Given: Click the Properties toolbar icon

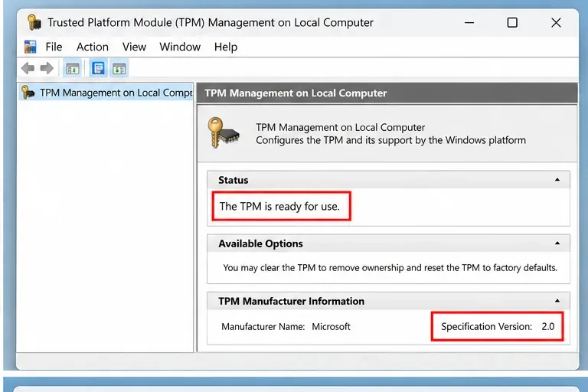Looking at the screenshot, I should pos(98,69).
